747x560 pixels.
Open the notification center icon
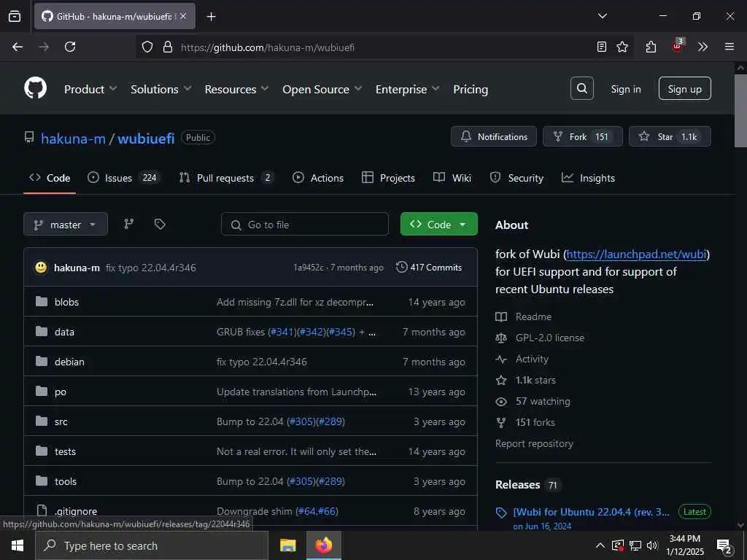pos(724,546)
